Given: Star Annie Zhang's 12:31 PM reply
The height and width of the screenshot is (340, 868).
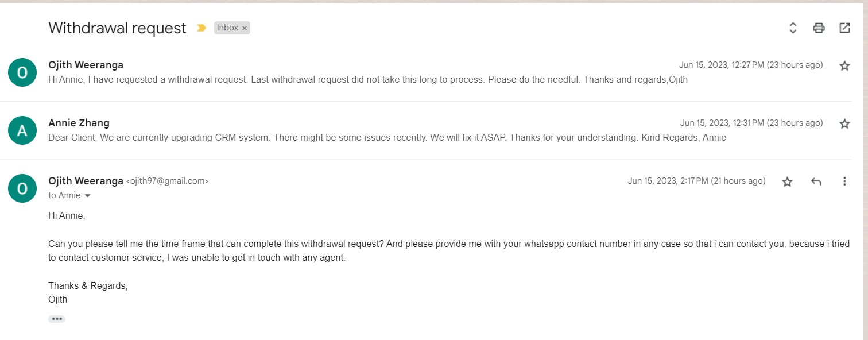Looking at the screenshot, I should tap(844, 123).
